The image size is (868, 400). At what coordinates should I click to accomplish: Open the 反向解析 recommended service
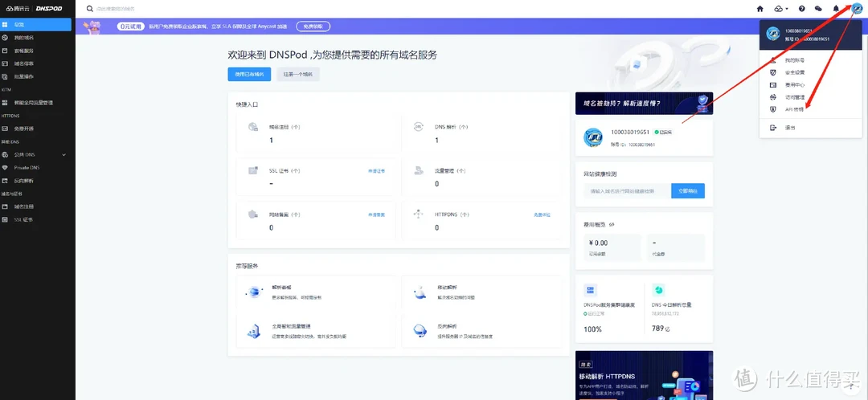[481, 331]
